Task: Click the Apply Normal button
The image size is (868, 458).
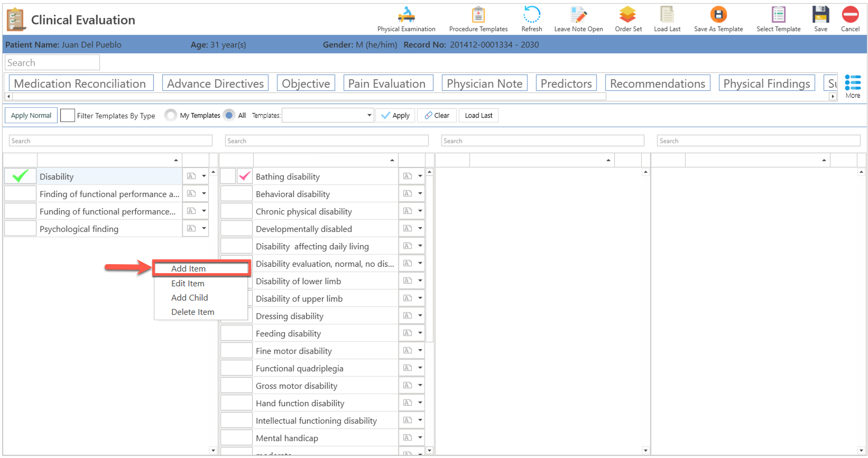Action: coord(31,115)
